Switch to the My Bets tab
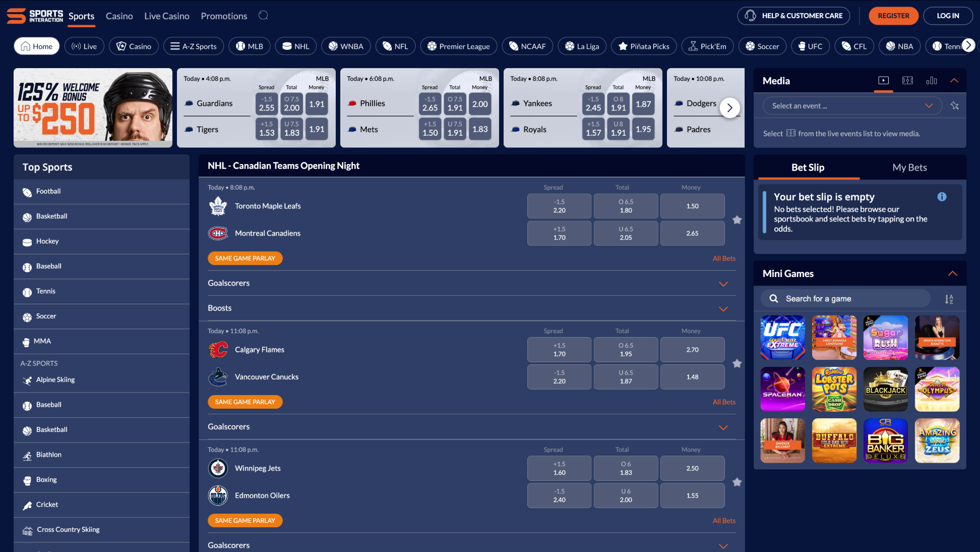 click(x=909, y=168)
